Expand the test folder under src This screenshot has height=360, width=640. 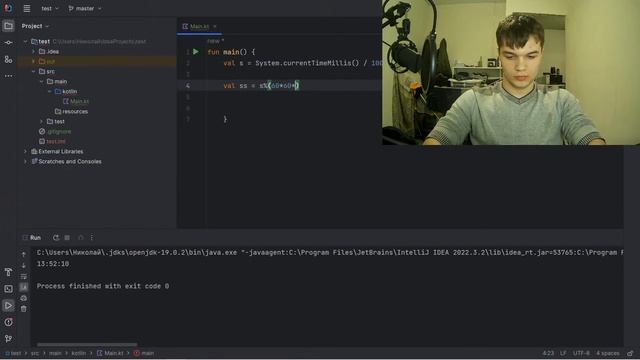[x=42, y=121]
